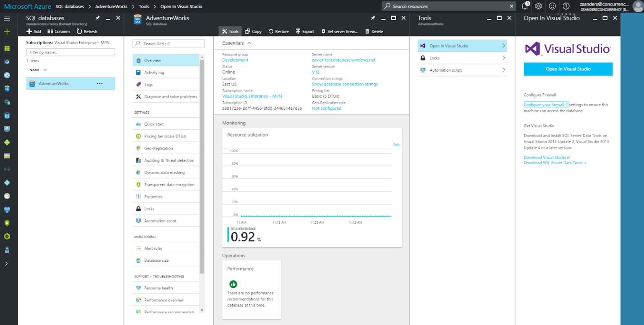Screen dimensions: 644x325
Task: Click Configure your firewall link
Action: pyautogui.click(x=546, y=105)
